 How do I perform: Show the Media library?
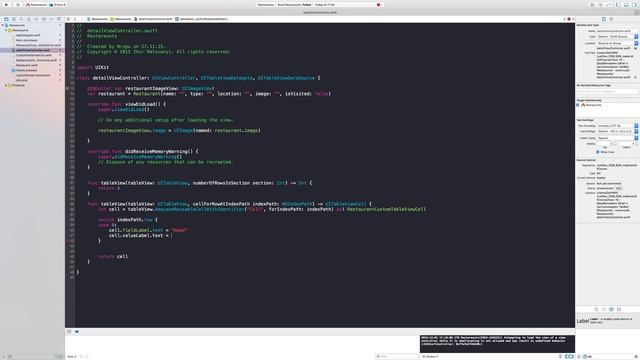[x=619, y=309]
